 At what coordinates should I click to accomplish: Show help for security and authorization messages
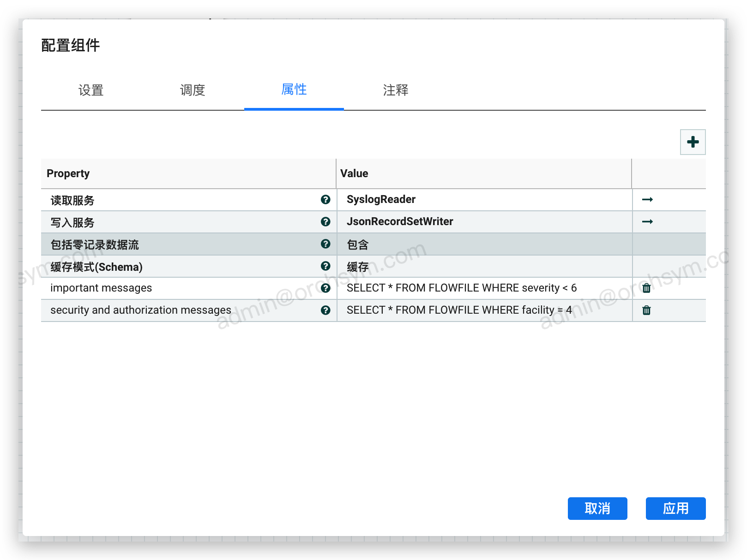click(325, 310)
